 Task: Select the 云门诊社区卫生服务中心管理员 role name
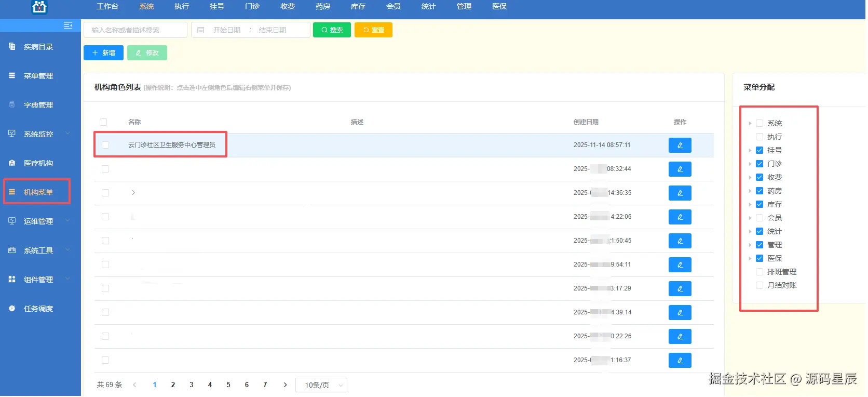click(172, 145)
